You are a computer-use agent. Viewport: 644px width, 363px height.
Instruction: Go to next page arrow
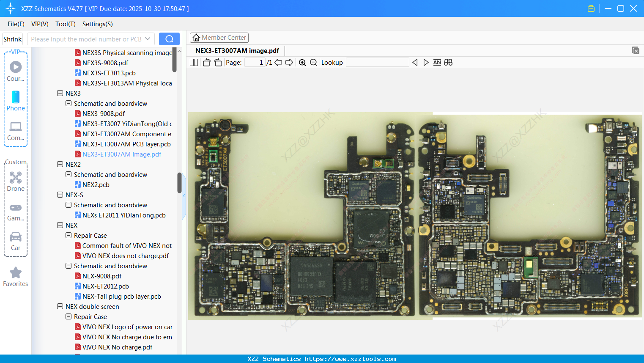pyautogui.click(x=289, y=63)
